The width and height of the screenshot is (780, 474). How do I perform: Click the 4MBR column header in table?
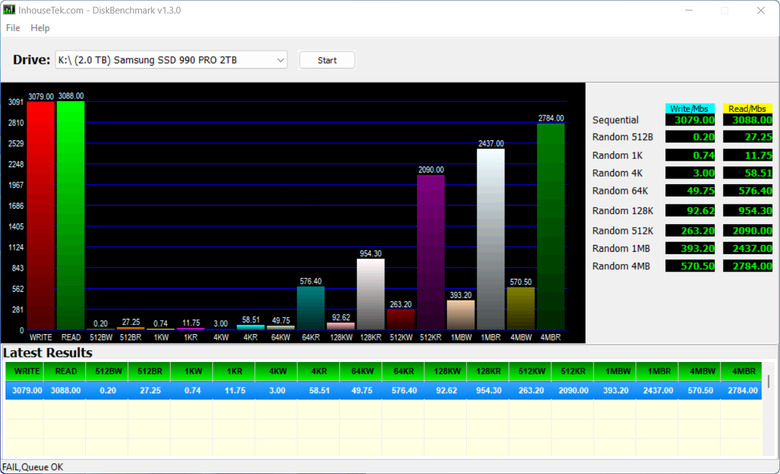743,372
